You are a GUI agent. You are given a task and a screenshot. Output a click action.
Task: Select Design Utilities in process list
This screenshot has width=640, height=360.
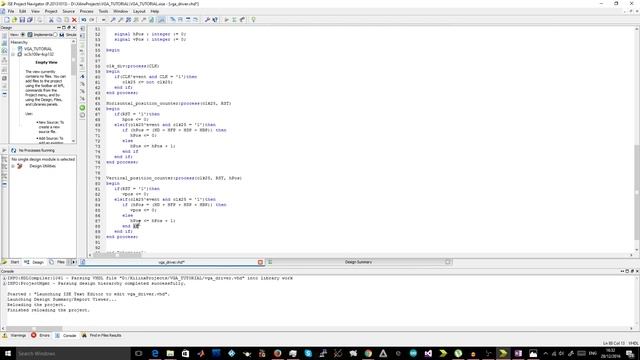click(42, 166)
